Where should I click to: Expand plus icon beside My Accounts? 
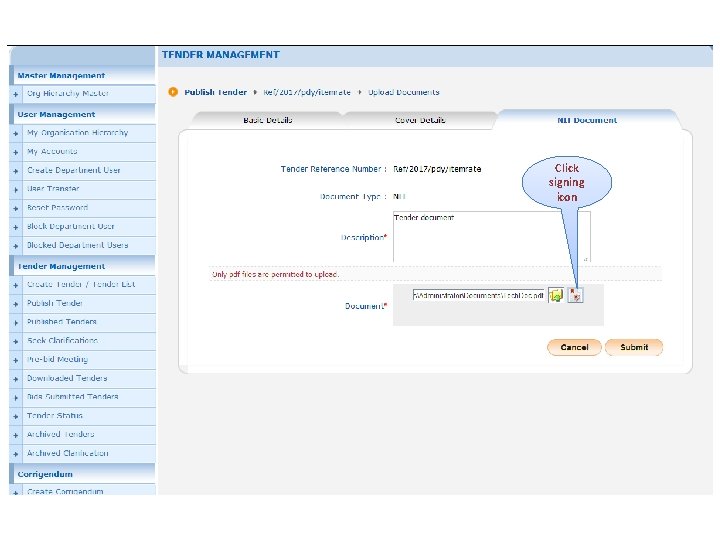point(16,152)
